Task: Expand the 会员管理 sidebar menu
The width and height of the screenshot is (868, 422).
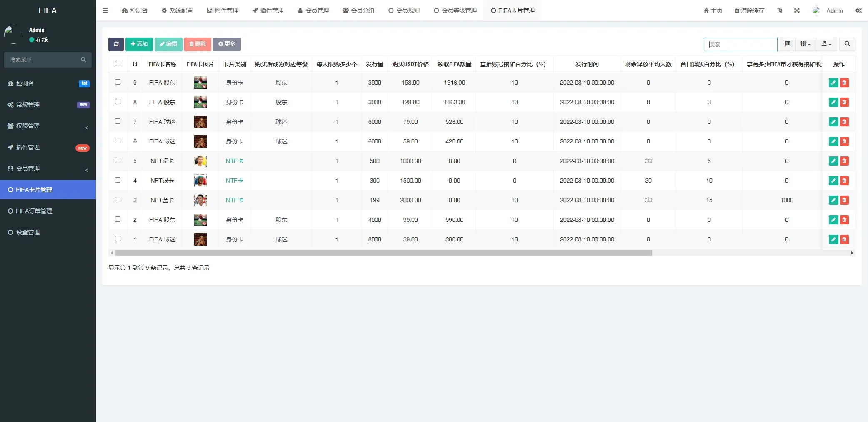Action: point(48,168)
